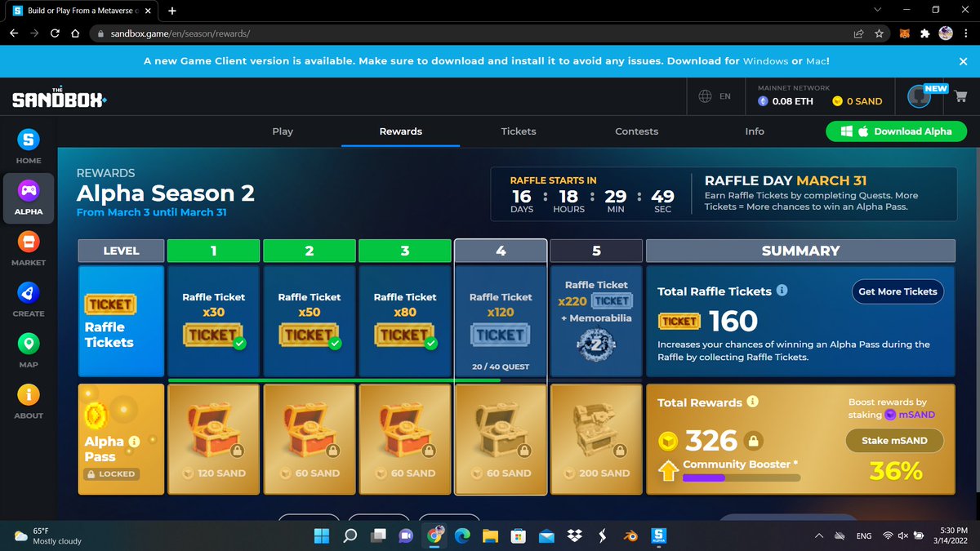Click the Level 4 ticket x120 image

tap(501, 334)
